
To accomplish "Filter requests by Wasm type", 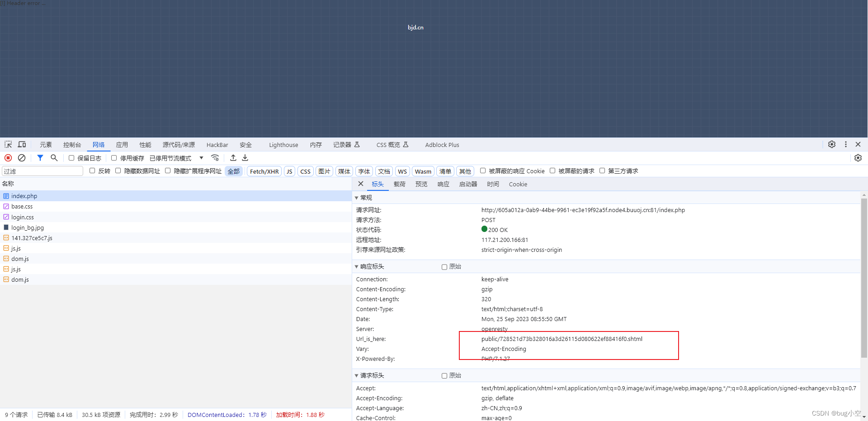I will [423, 171].
